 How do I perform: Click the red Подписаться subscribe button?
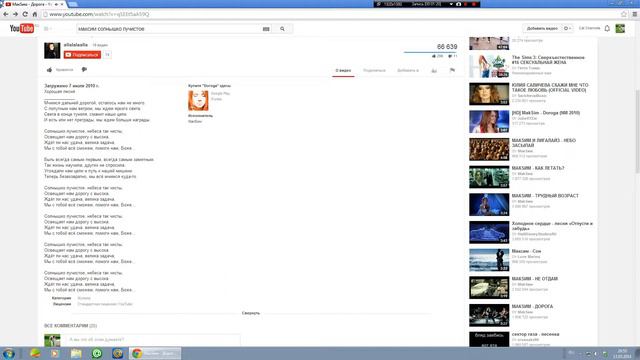[x=82, y=55]
